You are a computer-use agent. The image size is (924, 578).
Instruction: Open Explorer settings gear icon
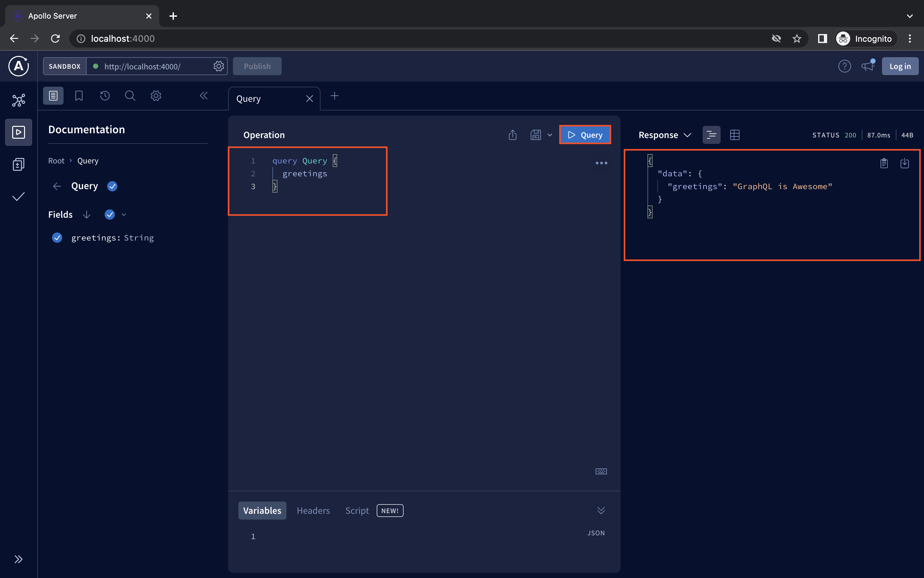[156, 96]
